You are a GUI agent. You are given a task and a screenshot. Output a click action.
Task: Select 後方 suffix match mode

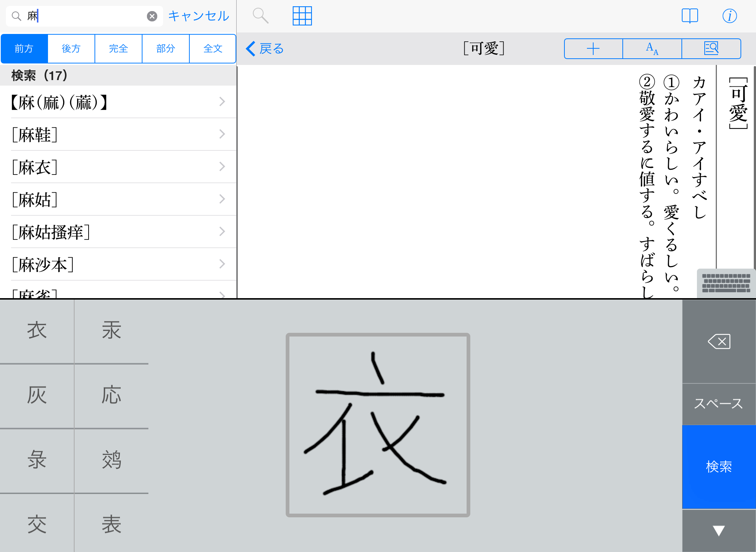tap(71, 49)
